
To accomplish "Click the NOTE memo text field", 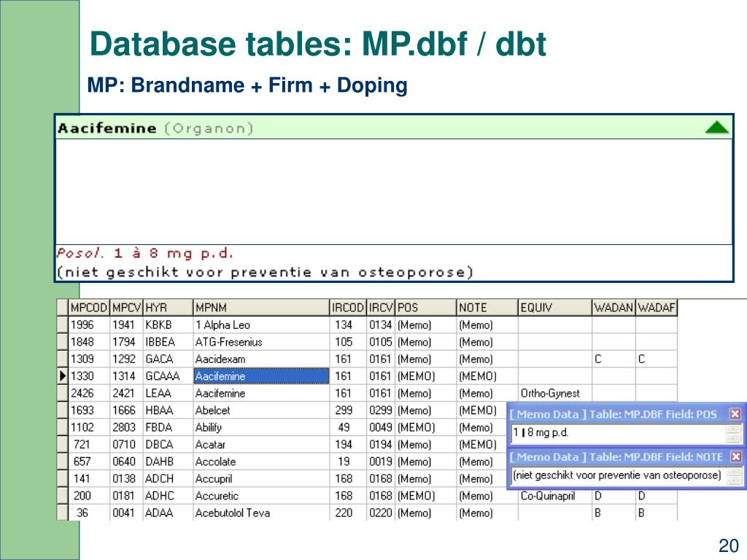I will pos(618,475).
